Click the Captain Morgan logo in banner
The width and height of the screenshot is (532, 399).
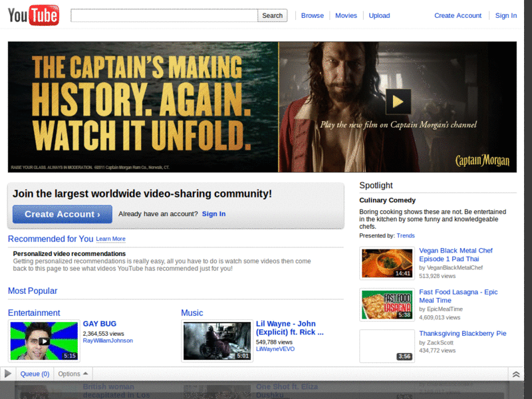click(482, 160)
